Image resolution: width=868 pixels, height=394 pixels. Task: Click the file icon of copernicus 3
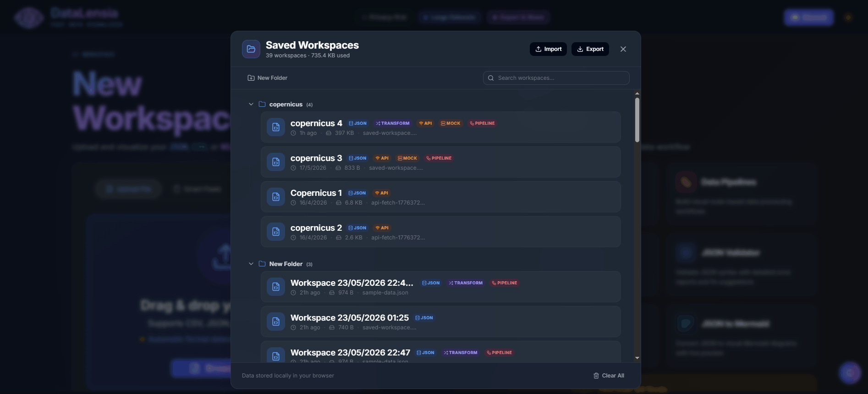point(276,162)
